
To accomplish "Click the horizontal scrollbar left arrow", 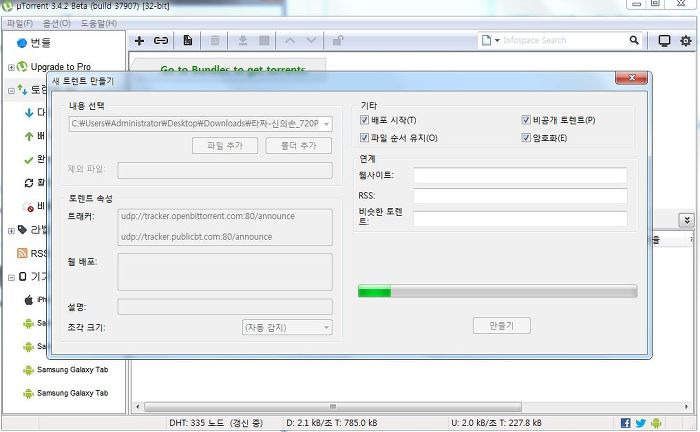I will tap(138, 407).
